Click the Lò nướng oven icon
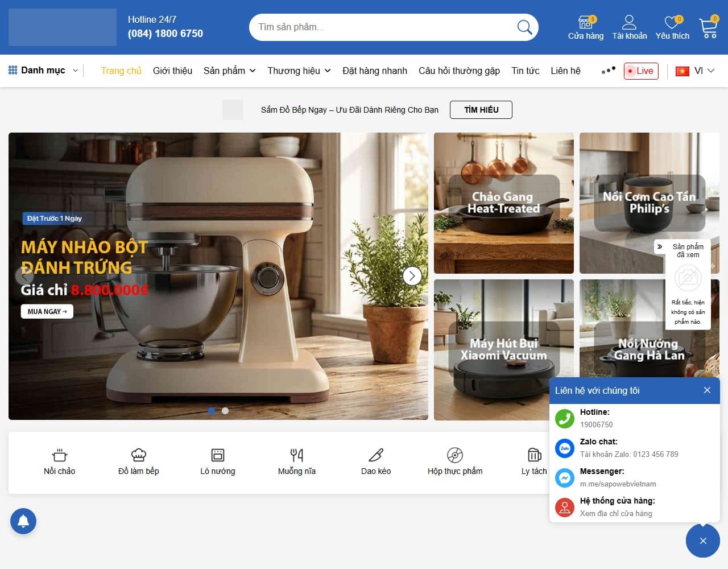 (218, 455)
